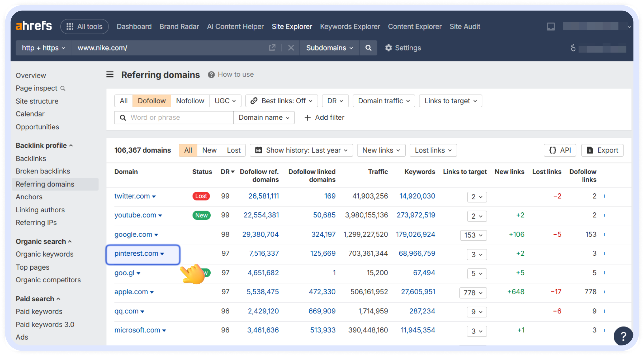The height and width of the screenshot is (356, 644).
Task: Click the search magnifier icon in the top bar
Action: click(368, 48)
